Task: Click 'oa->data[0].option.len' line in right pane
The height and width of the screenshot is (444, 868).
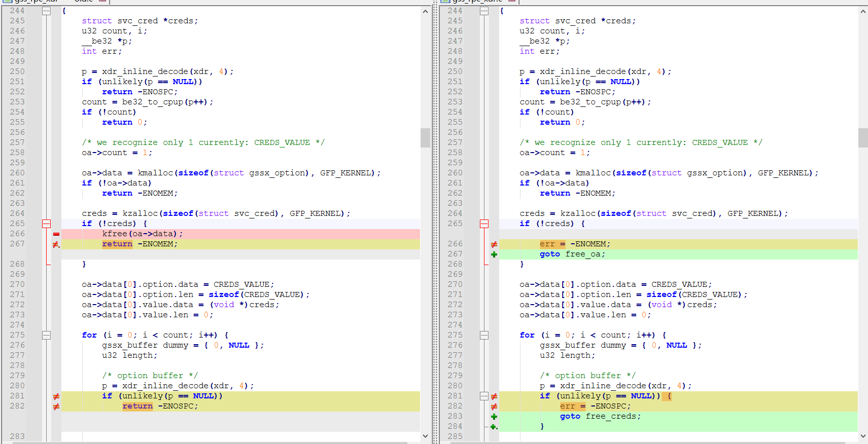Action: 634,294
